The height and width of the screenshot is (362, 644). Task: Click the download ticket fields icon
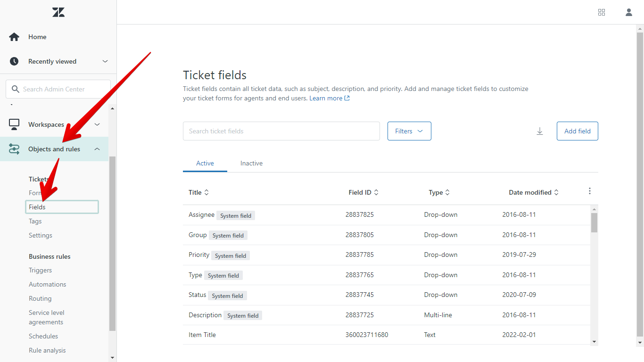coord(540,131)
